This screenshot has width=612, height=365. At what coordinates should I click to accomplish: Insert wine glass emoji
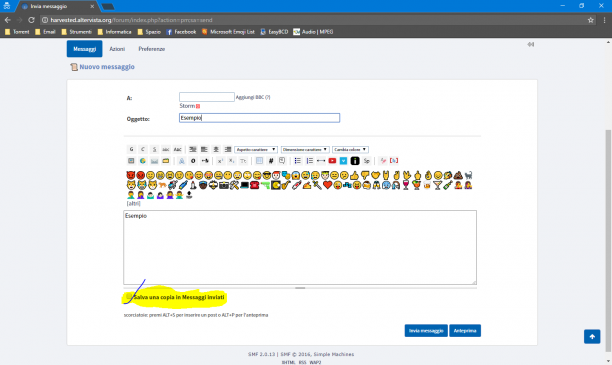[406, 185]
